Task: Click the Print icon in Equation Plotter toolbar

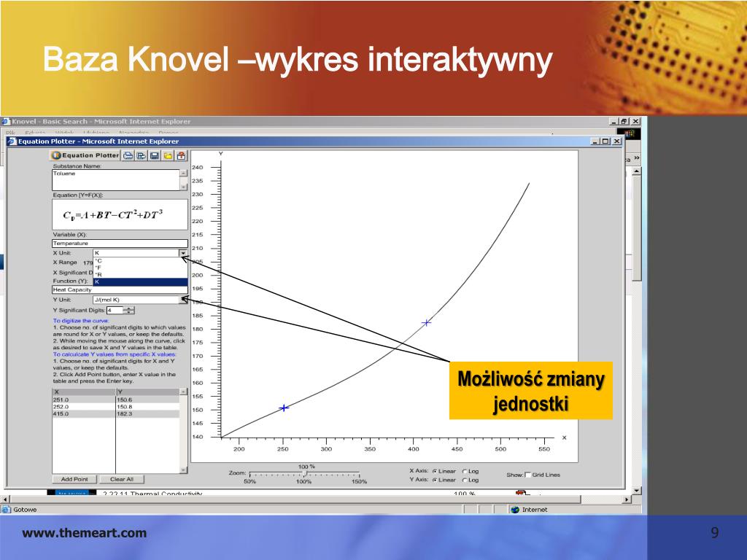Action: point(128,156)
